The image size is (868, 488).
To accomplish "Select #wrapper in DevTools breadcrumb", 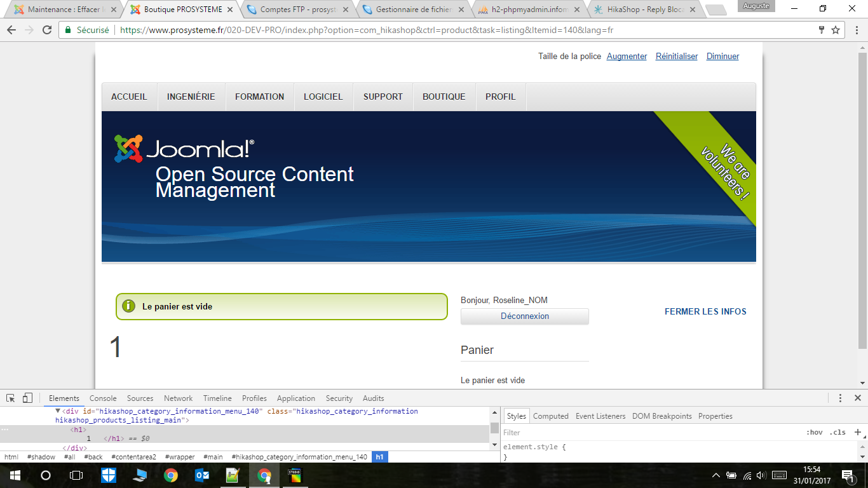I will 180,457.
